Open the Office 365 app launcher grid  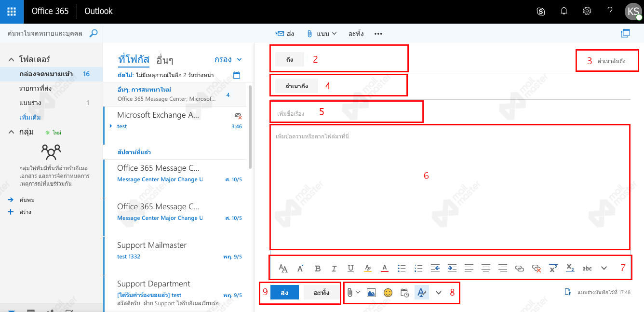click(12, 12)
